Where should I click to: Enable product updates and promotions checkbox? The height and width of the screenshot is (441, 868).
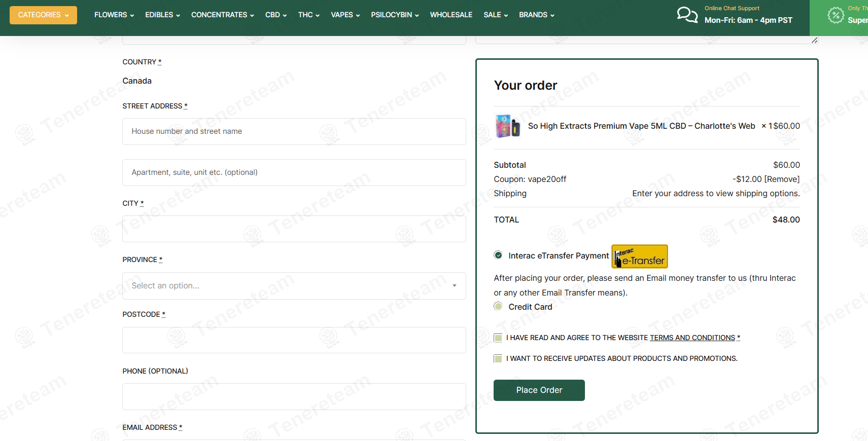pyautogui.click(x=498, y=358)
